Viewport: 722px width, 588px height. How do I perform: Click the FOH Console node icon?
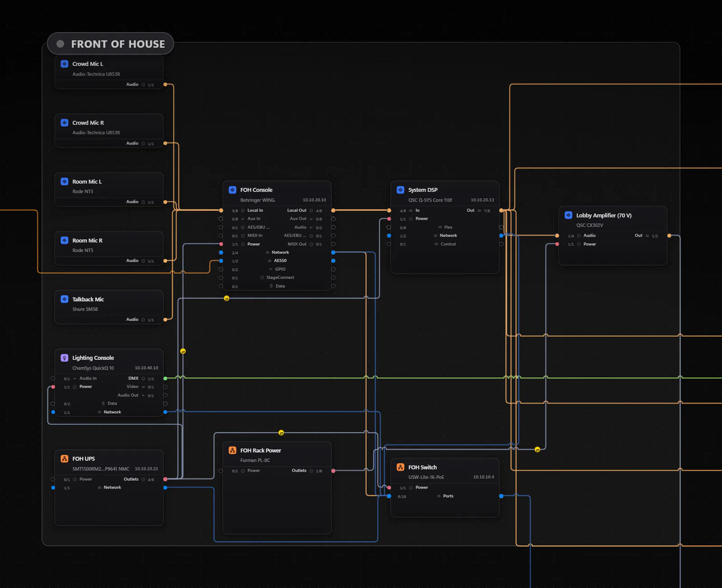(232, 190)
